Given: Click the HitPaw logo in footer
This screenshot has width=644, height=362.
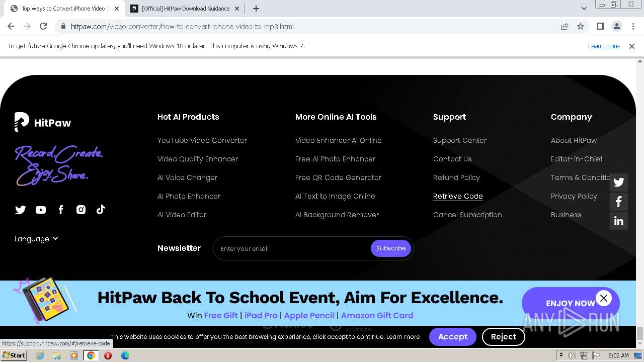Looking at the screenshot, I should (x=43, y=122).
